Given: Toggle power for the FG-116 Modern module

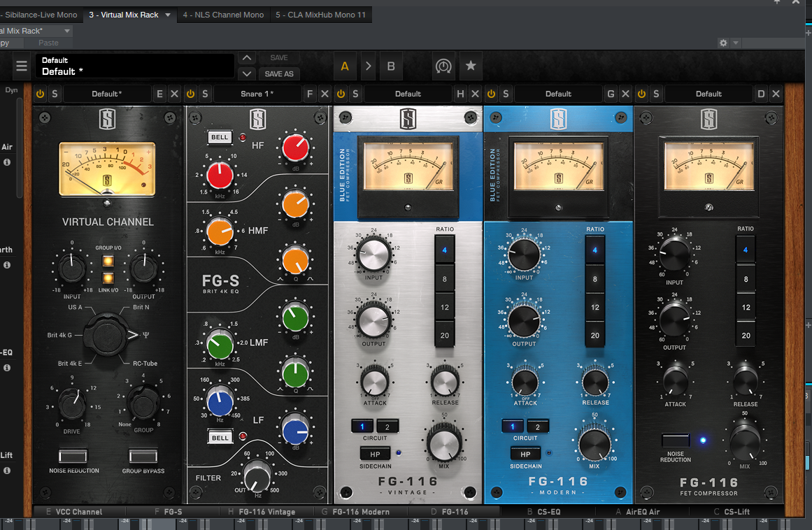Looking at the screenshot, I should 491,94.
